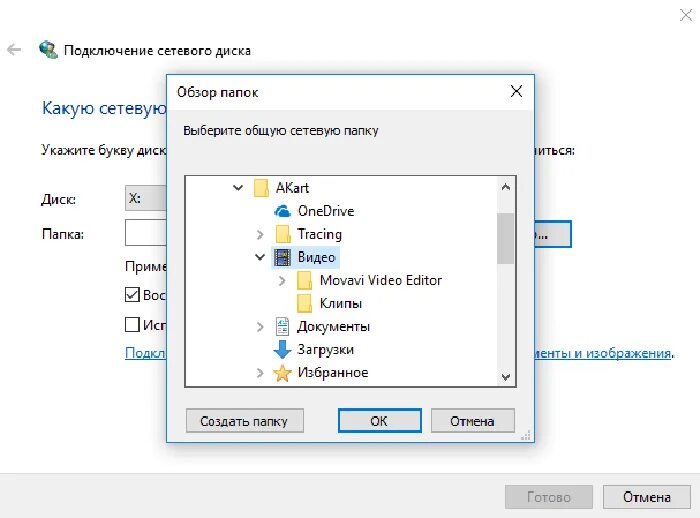
Task: Select the Клипы folder
Action: click(x=341, y=304)
